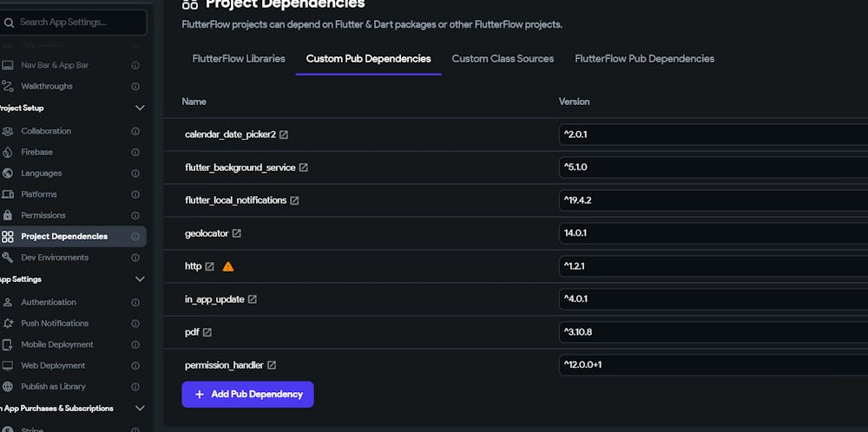The width and height of the screenshot is (868, 432).
Task: Click info icon beside Walkthroughs
Action: tap(135, 87)
